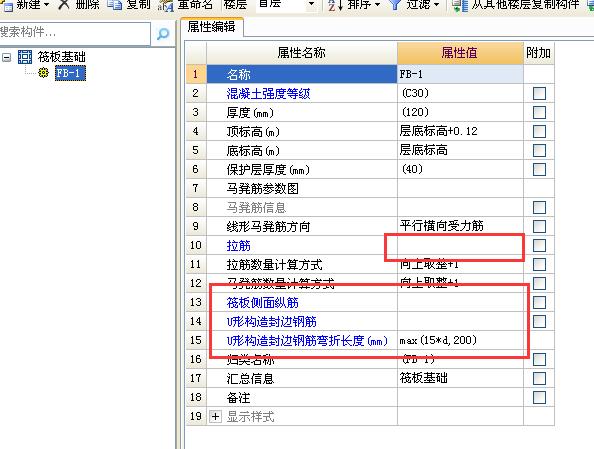Click the 马凳筋参数图 property name
This screenshot has height=449, width=594.
[x=263, y=188]
